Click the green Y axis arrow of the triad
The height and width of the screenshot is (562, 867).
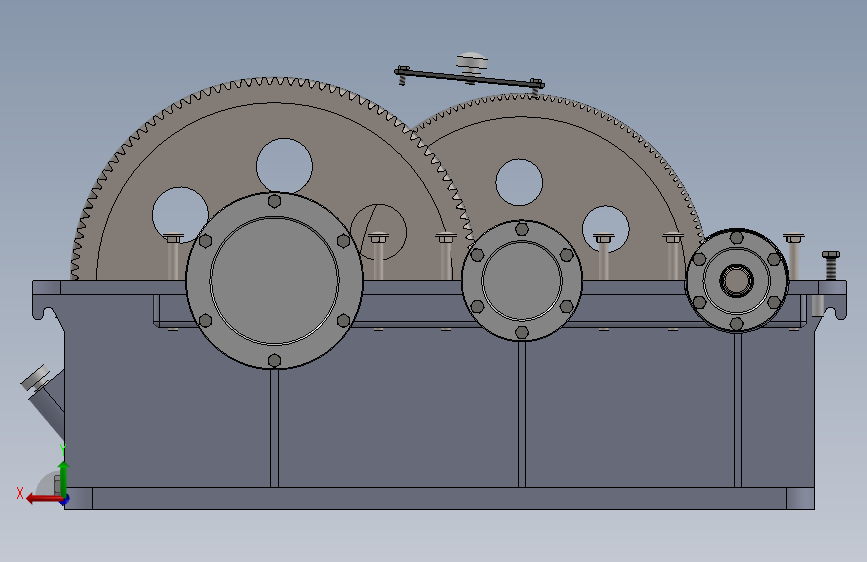pos(64,479)
